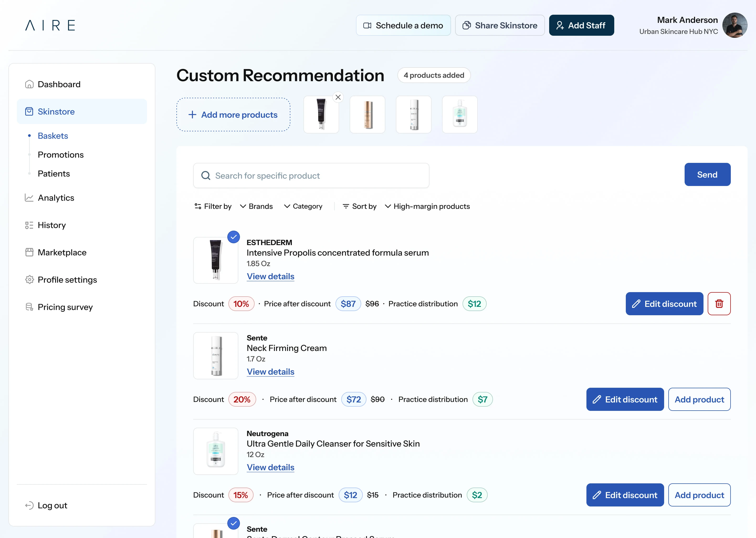Viewport: 756px width, 538px height.
Task: Click the search for specific product field
Action: tap(311, 175)
